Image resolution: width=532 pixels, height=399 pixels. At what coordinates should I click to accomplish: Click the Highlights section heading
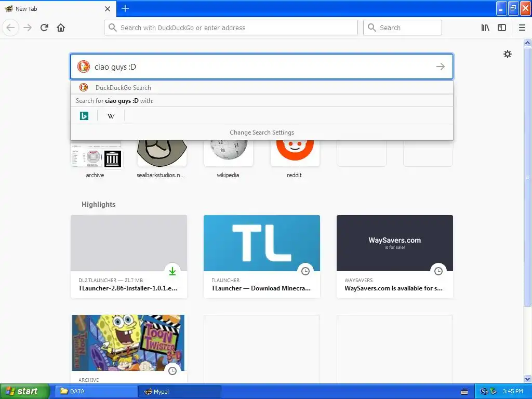point(98,204)
